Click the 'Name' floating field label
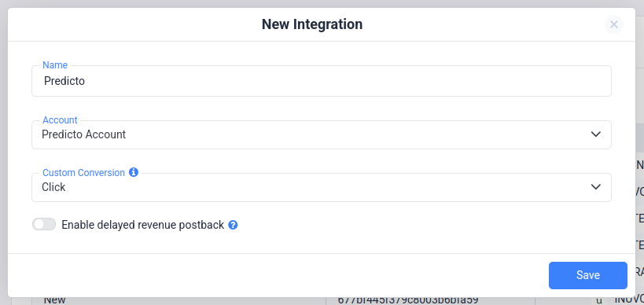The width and height of the screenshot is (644, 305). tap(55, 65)
